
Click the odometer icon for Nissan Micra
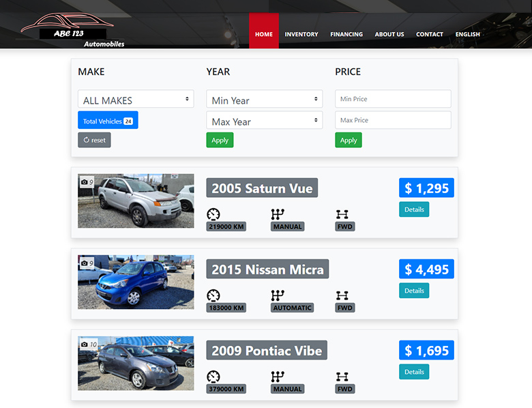point(213,295)
